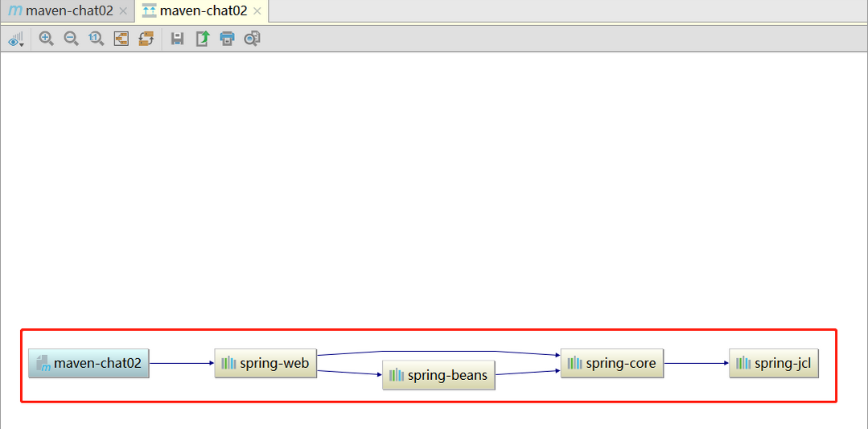This screenshot has width=868, height=429.
Task: Click the Zoom Out magnifier icon
Action: (x=72, y=39)
